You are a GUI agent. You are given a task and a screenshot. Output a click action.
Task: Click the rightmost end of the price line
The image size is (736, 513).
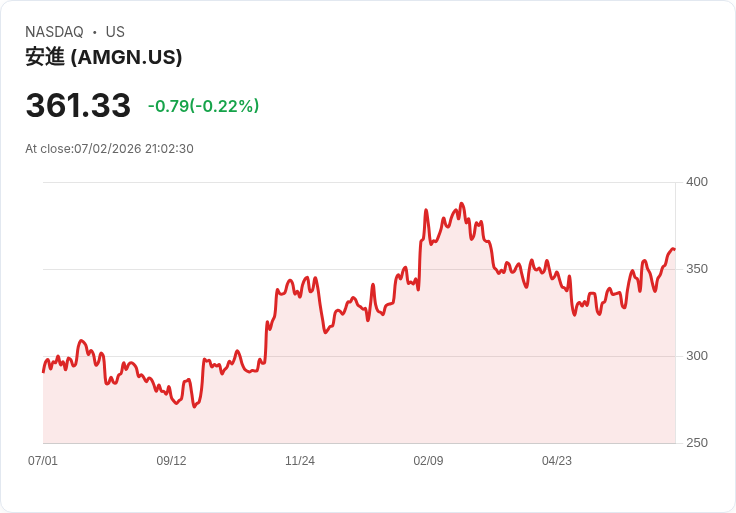pos(675,249)
